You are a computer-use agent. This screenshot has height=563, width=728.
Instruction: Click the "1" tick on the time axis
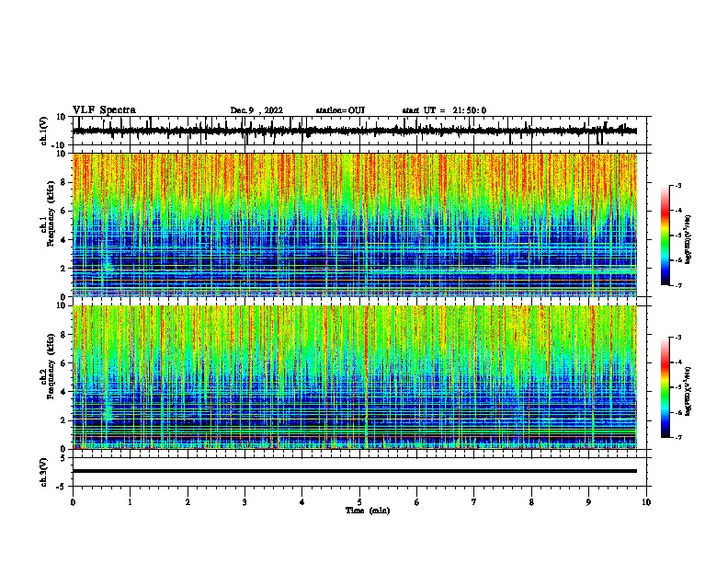point(131,502)
